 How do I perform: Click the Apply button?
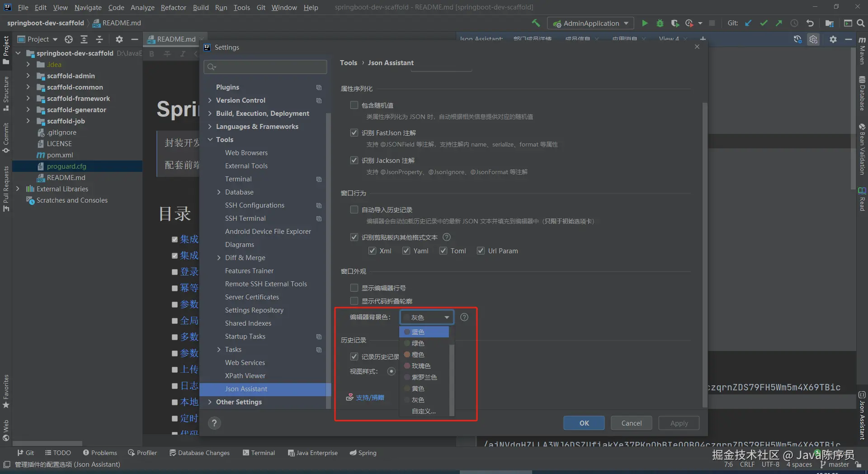[679, 423]
